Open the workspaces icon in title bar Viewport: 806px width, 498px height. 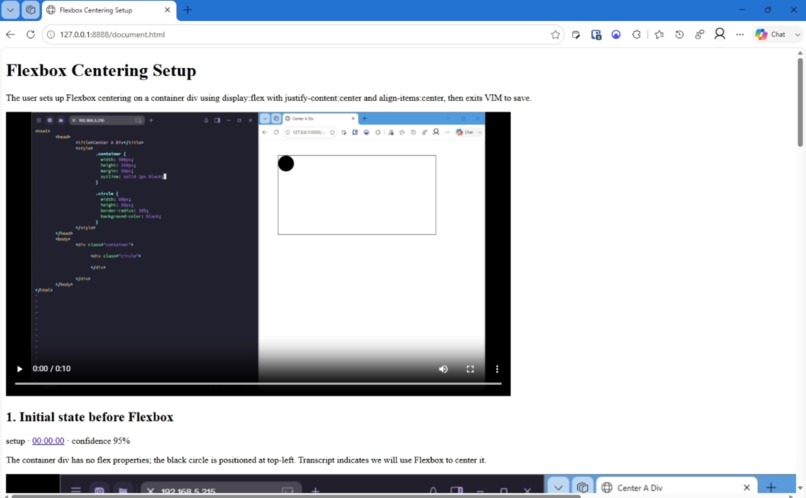tap(31, 10)
